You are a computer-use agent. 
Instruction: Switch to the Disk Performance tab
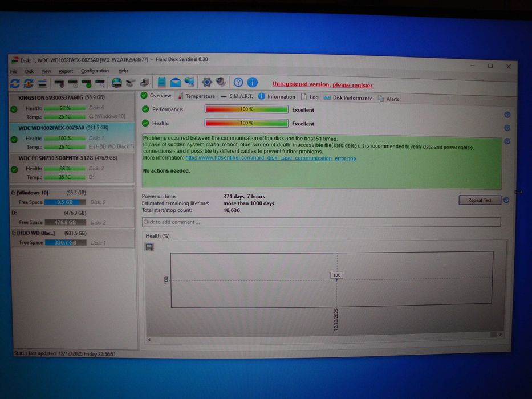(348, 97)
